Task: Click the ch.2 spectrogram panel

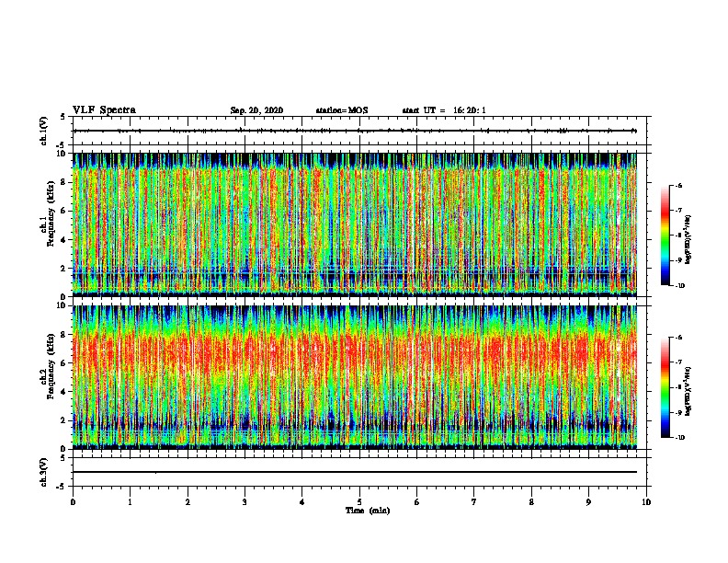Action: point(355,377)
